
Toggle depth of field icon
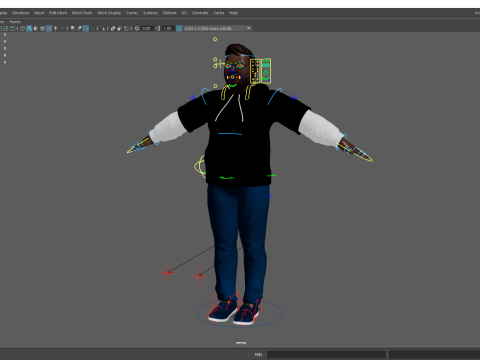pyautogui.click(x=92, y=28)
